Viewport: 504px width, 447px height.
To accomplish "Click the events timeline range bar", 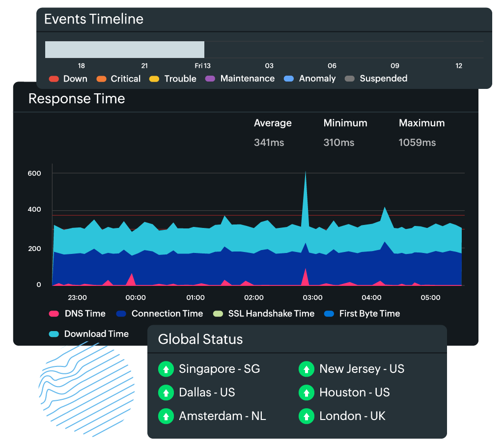I will click(x=124, y=49).
